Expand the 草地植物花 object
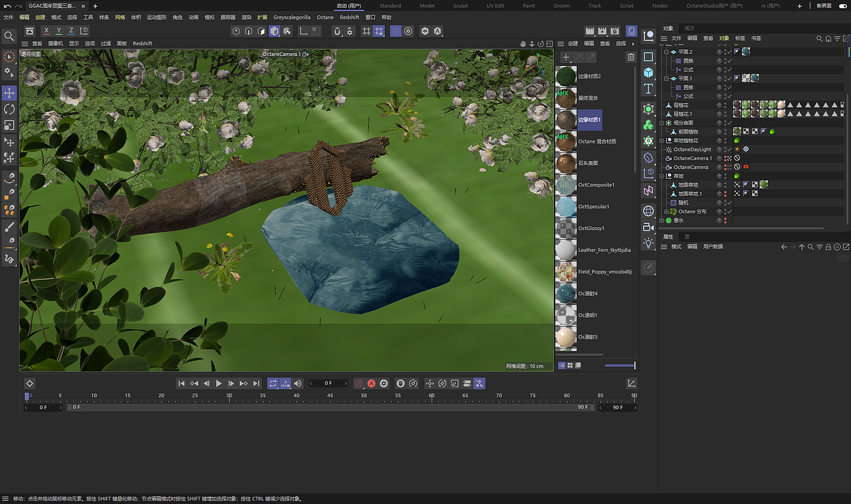 click(662, 140)
